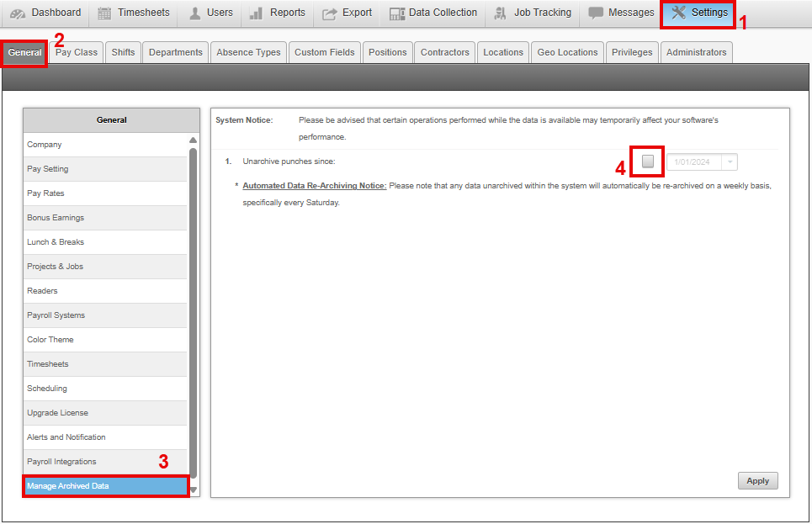Click the General sidebar header
812x524 pixels.
tap(111, 119)
